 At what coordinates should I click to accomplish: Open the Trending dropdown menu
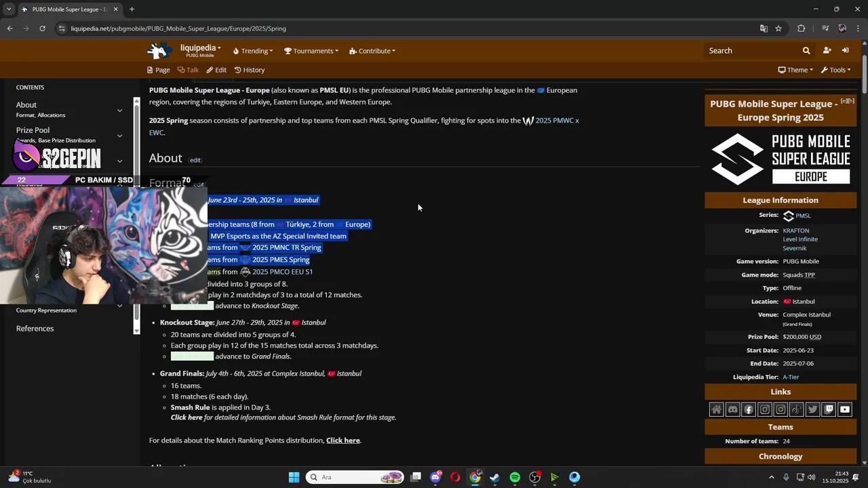tap(252, 51)
